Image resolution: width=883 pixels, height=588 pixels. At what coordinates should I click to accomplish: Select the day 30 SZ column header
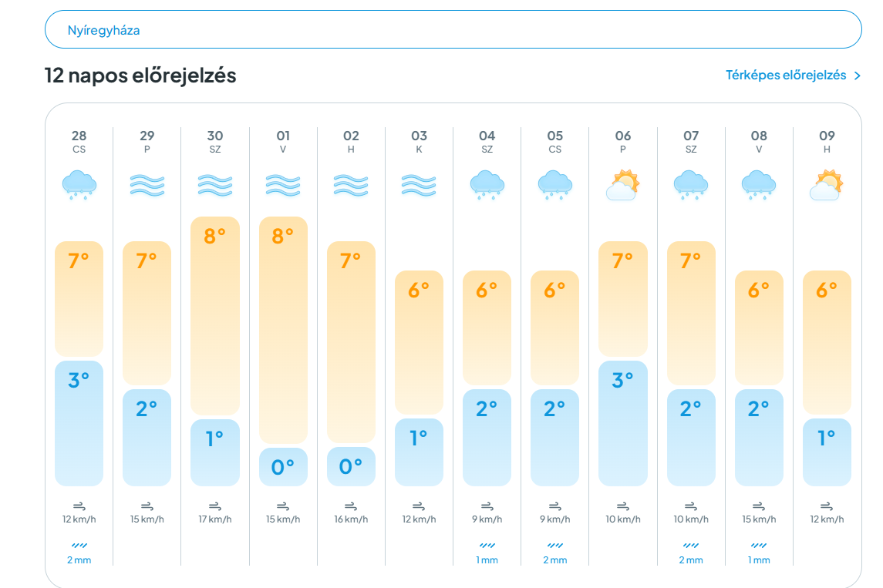tap(214, 141)
